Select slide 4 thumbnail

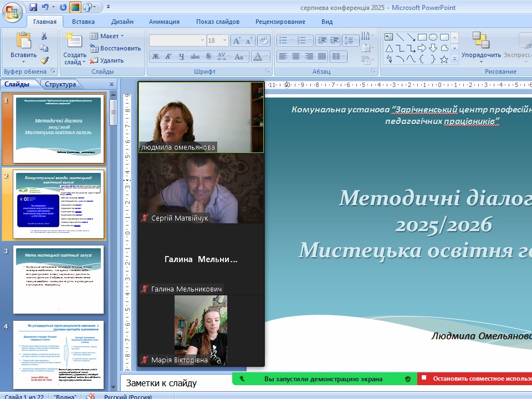click(58, 355)
